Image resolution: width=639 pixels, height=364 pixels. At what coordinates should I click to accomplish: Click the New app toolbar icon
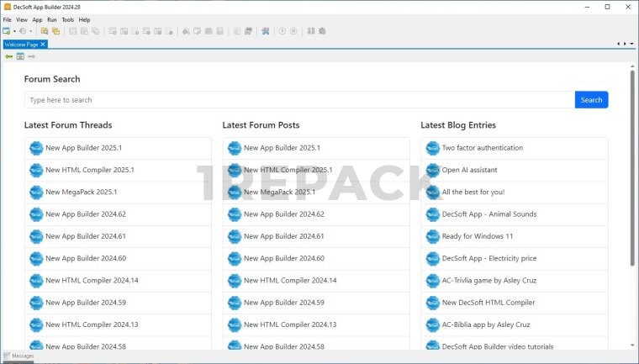pos(7,31)
